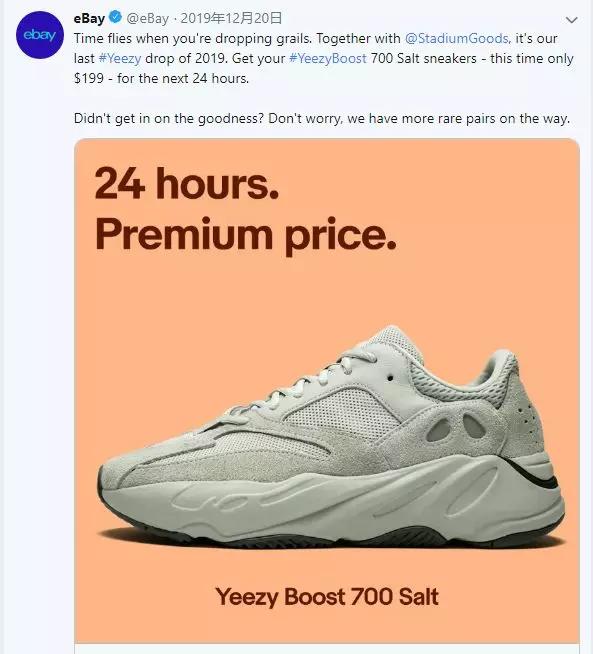This screenshot has width=593, height=654.
Task: Open the tweet date 2019年12月20日
Action: tap(231, 18)
